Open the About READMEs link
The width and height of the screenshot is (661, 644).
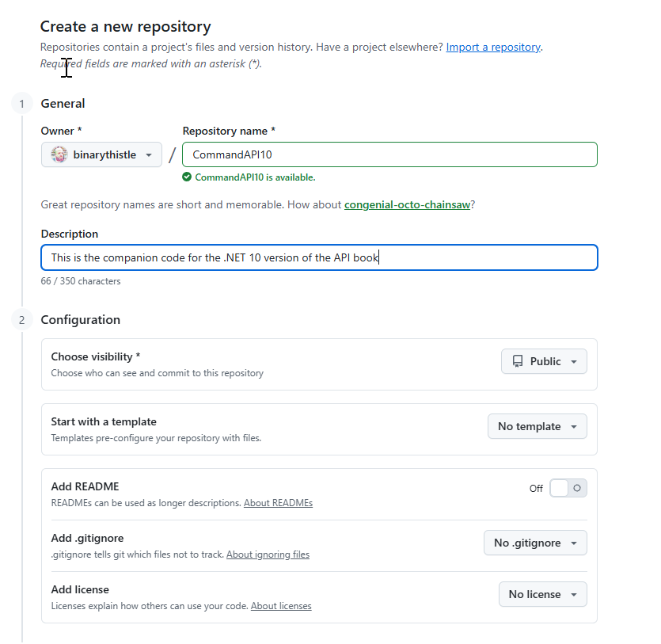pyautogui.click(x=277, y=502)
